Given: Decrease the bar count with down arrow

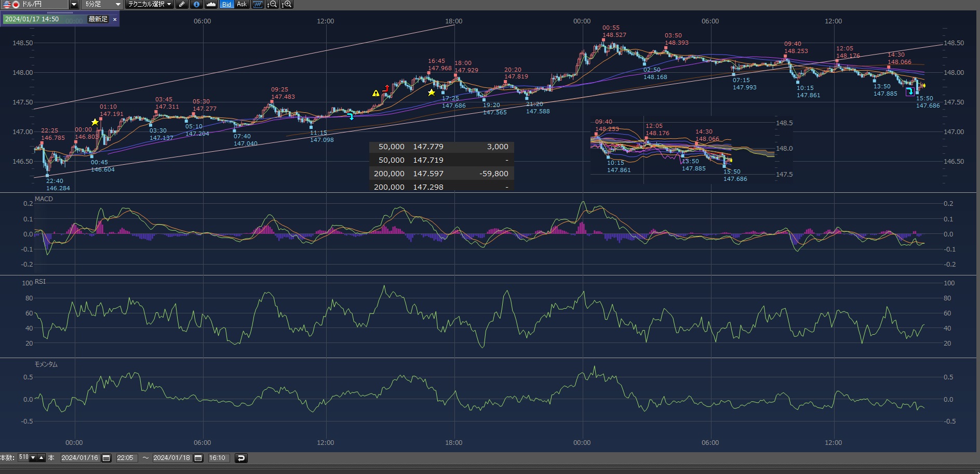Looking at the screenshot, I should (33, 458).
